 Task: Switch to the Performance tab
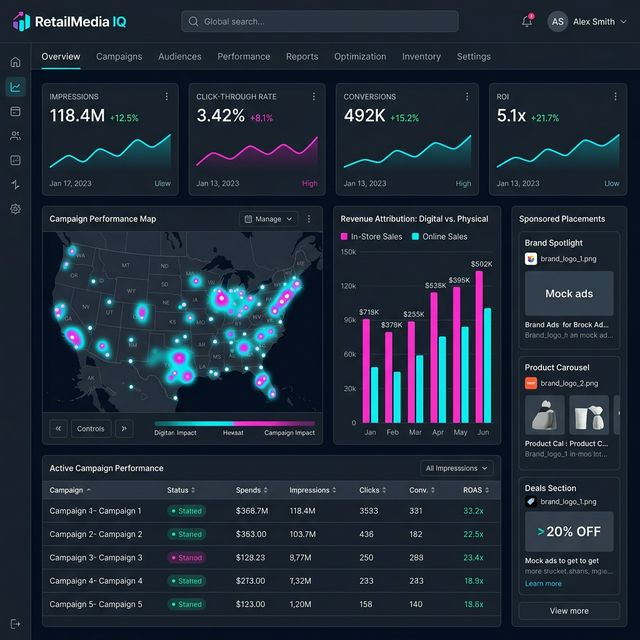coord(244,57)
